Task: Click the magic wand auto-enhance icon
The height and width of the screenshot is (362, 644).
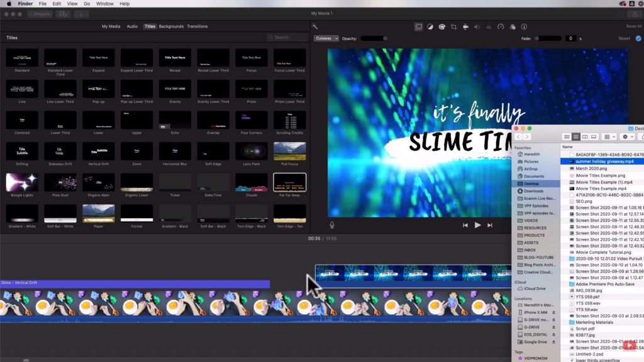Action: 314,26
